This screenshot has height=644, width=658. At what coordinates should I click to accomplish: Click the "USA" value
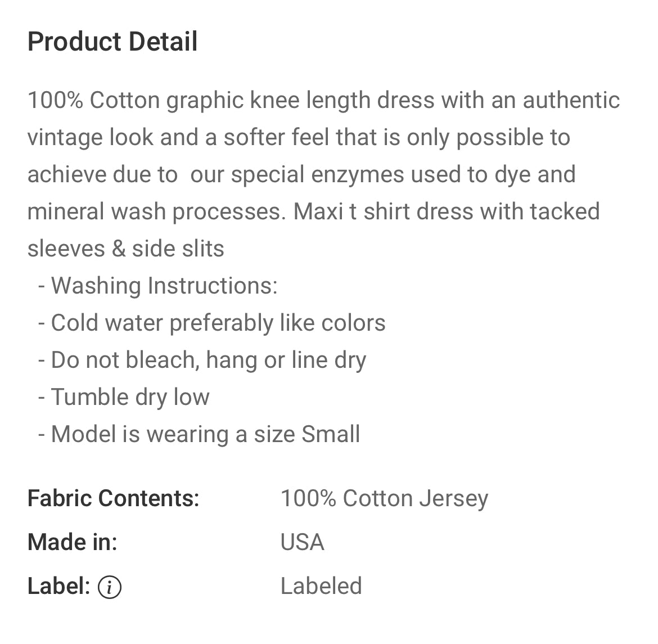point(303,542)
